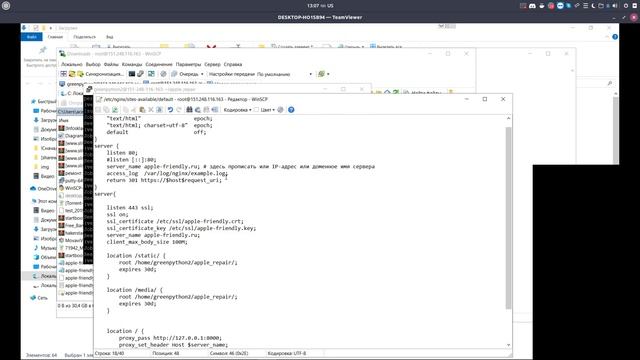Viewport: 640px width, 360px height.
Task: Click the editor Preferences gear icon
Action: [x=280, y=110]
